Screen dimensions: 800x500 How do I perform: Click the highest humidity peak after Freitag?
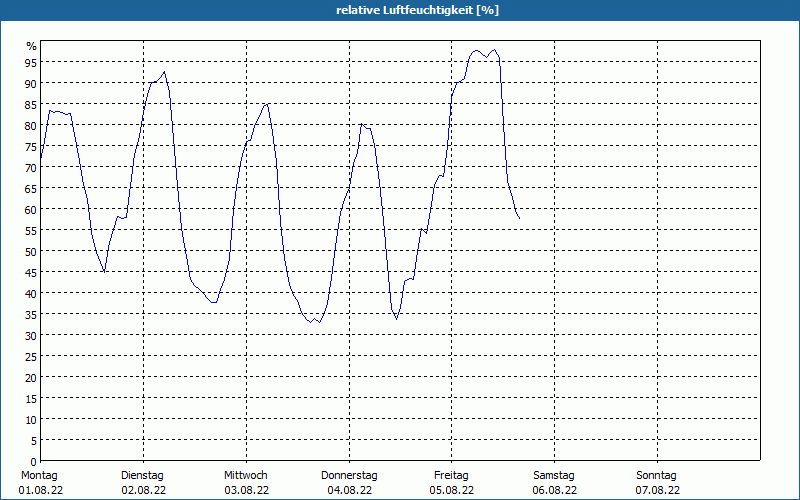pyautogui.click(x=477, y=50)
